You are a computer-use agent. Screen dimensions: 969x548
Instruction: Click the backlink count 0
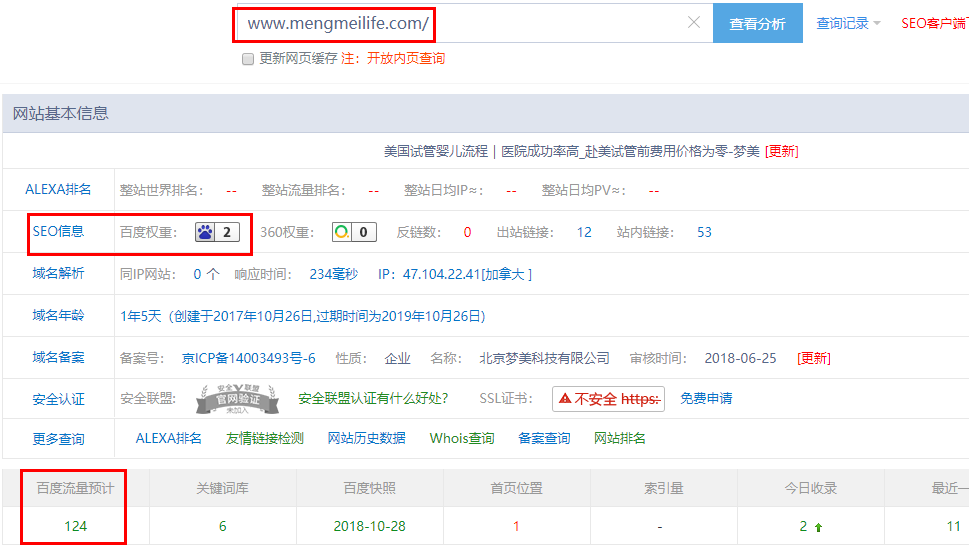(x=467, y=232)
